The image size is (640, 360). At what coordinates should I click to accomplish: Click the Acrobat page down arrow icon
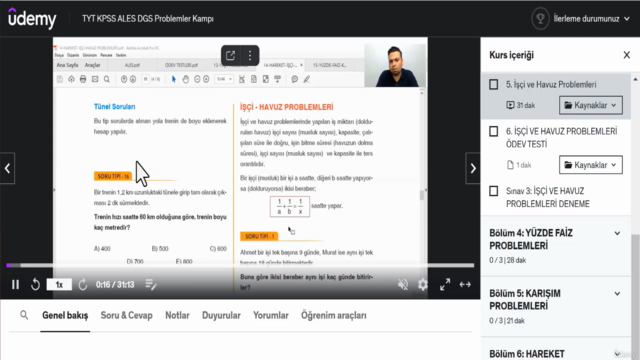click(x=133, y=79)
